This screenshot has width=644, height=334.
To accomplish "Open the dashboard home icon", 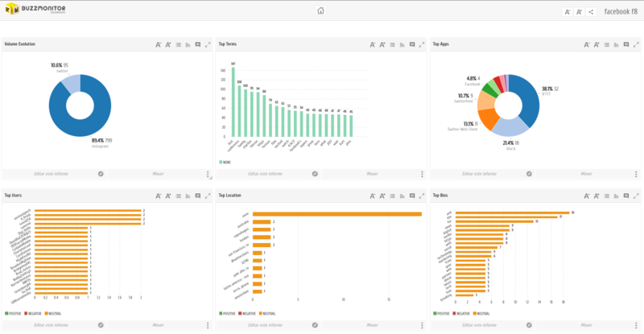I will click(320, 10).
